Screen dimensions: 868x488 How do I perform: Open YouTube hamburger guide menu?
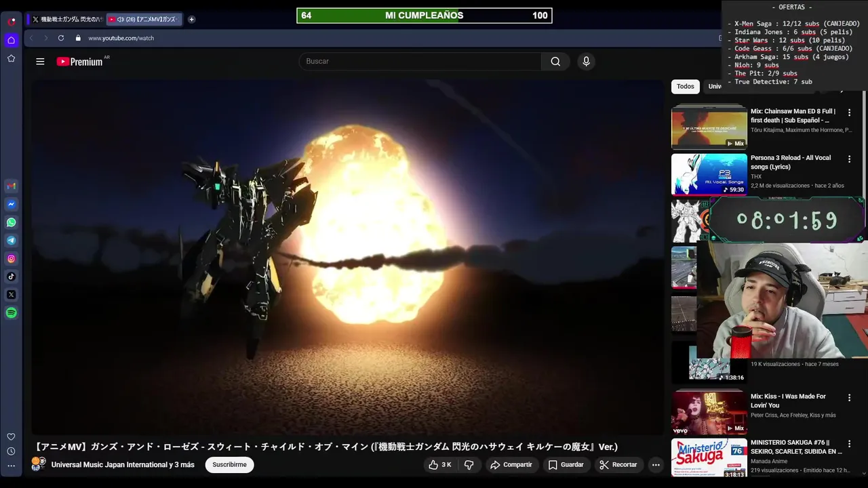pos(40,62)
